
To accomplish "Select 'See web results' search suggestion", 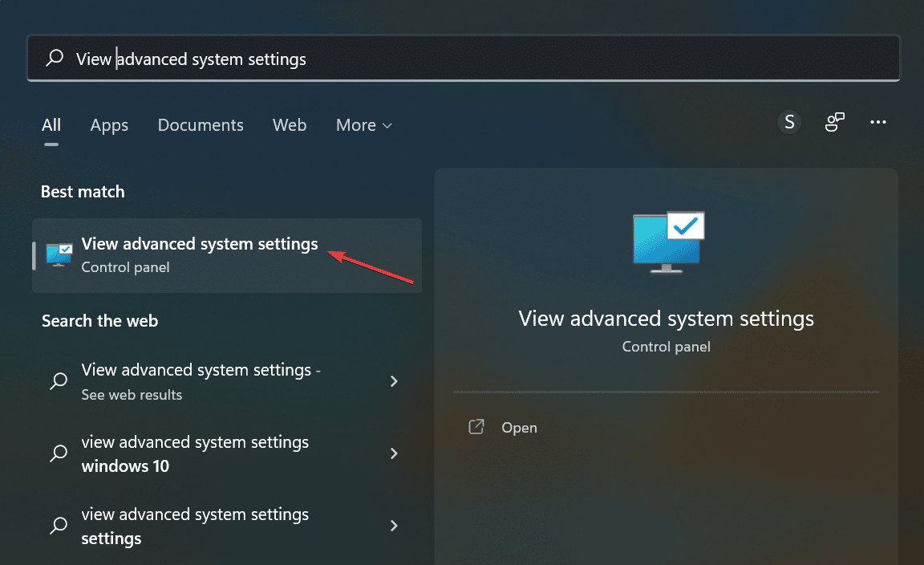I will pyautogui.click(x=227, y=381).
